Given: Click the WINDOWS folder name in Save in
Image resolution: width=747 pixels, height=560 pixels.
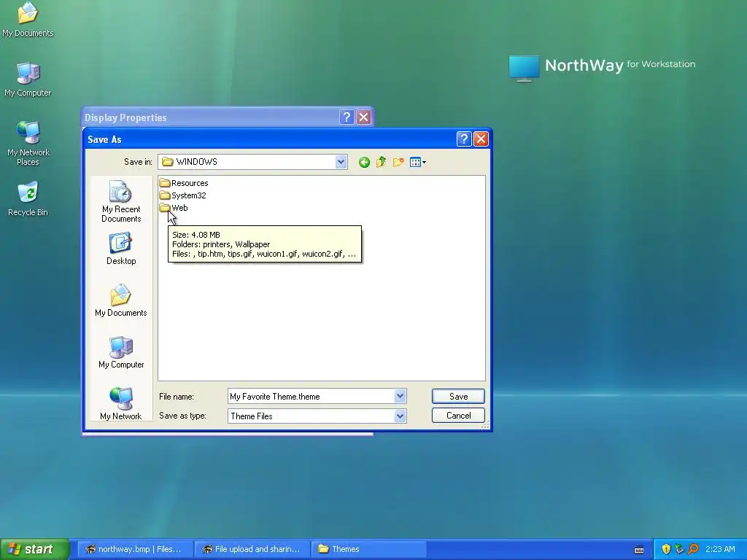Looking at the screenshot, I should (197, 162).
